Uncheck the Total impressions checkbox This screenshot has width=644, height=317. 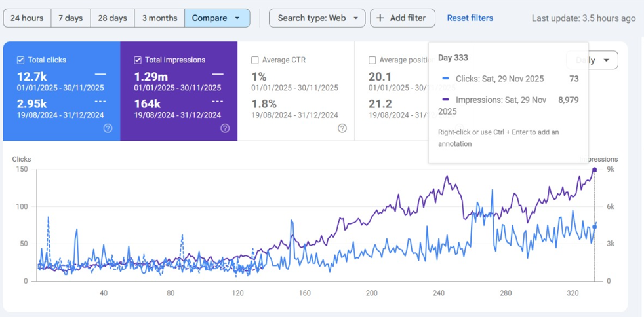click(138, 60)
